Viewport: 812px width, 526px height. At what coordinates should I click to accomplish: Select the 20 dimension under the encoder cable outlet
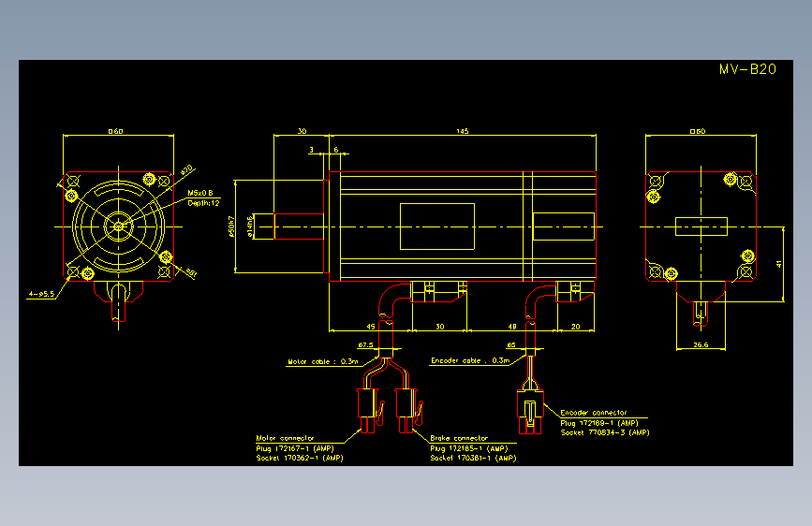point(575,327)
